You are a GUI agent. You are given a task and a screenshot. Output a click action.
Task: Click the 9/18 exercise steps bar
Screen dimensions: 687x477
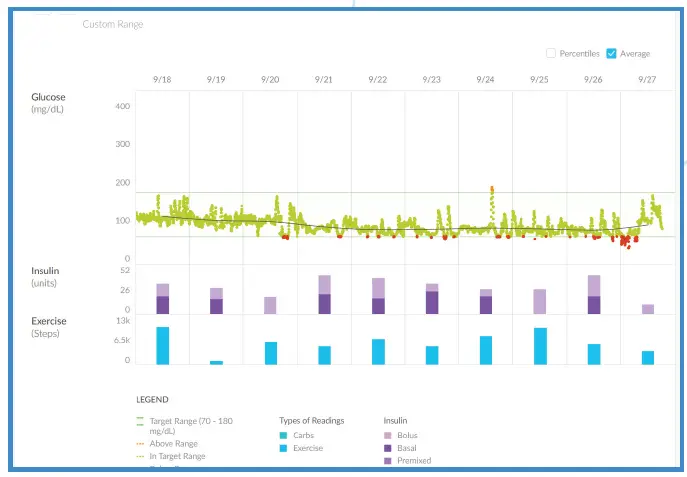click(x=163, y=346)
